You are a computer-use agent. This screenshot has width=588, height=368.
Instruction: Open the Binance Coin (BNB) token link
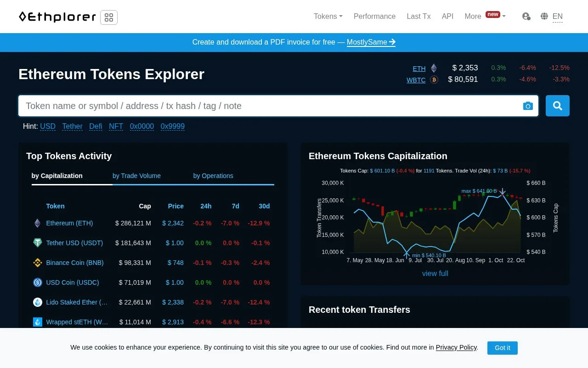click(x=75, y=263)
